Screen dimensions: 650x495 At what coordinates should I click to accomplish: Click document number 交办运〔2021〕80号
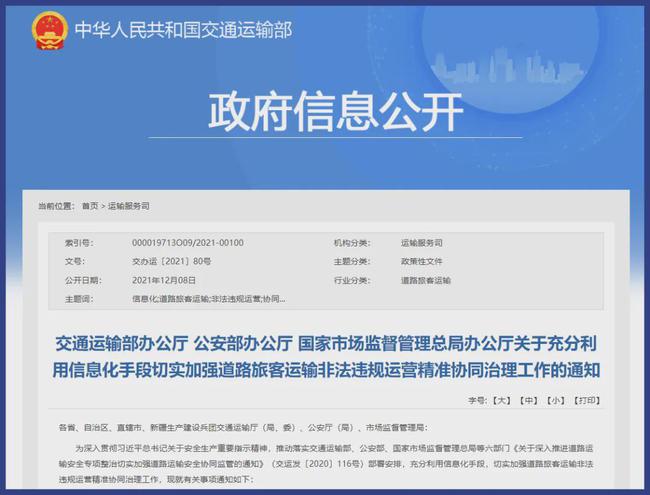click(167, 261)
